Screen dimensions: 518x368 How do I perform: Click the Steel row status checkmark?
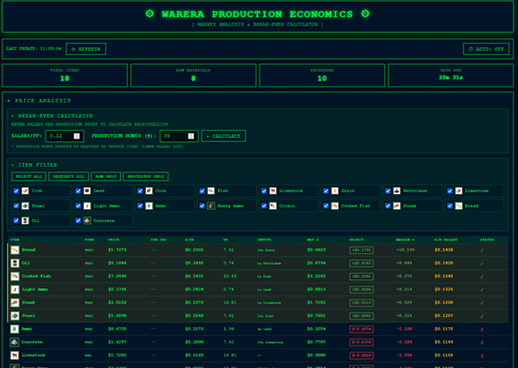pos(482,316)
